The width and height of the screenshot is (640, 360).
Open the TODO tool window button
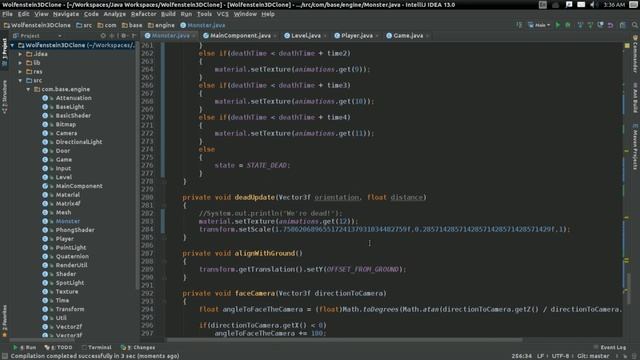pos(58,347)
